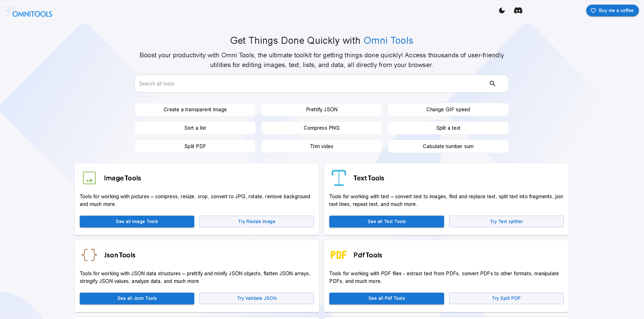This screenshot has width=644, height=319.
Task: Click the yellow PDF icon
Action: click(x=338, y=255)
